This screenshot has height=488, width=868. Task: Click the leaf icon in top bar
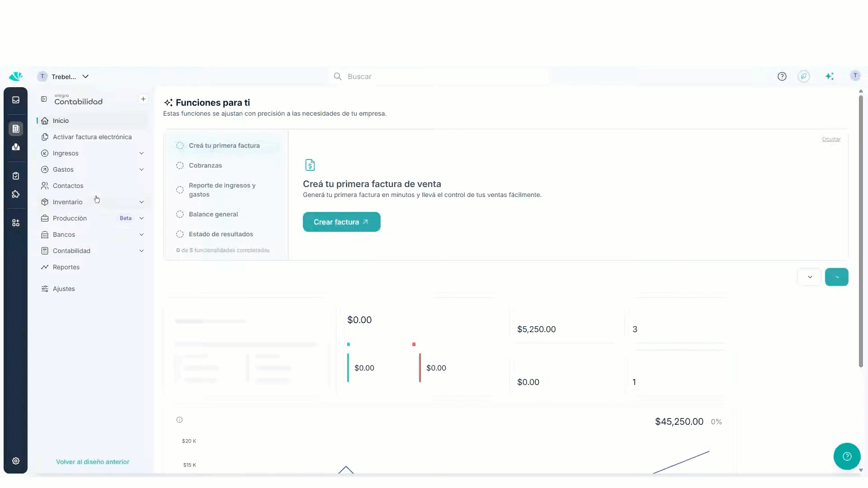804,76
